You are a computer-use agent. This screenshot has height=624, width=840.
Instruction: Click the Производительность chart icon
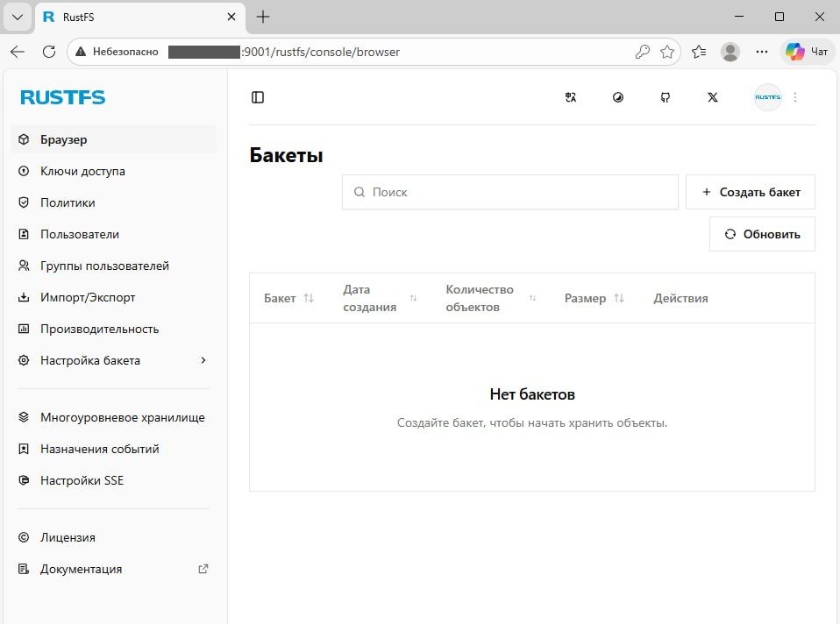click(24, 329)
